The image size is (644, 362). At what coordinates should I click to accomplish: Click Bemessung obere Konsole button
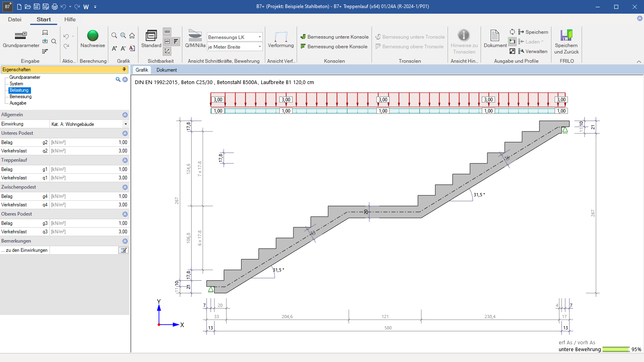coord(334,47)
